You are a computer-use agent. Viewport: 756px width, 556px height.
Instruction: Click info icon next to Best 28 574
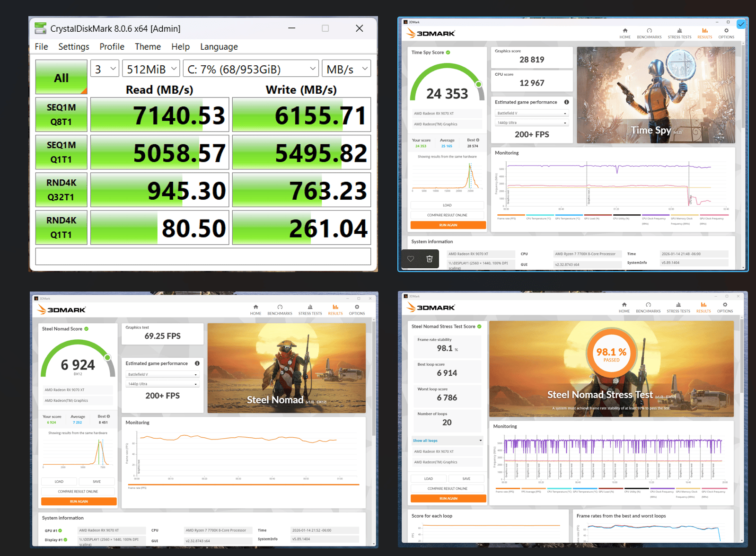pos(478,140)
